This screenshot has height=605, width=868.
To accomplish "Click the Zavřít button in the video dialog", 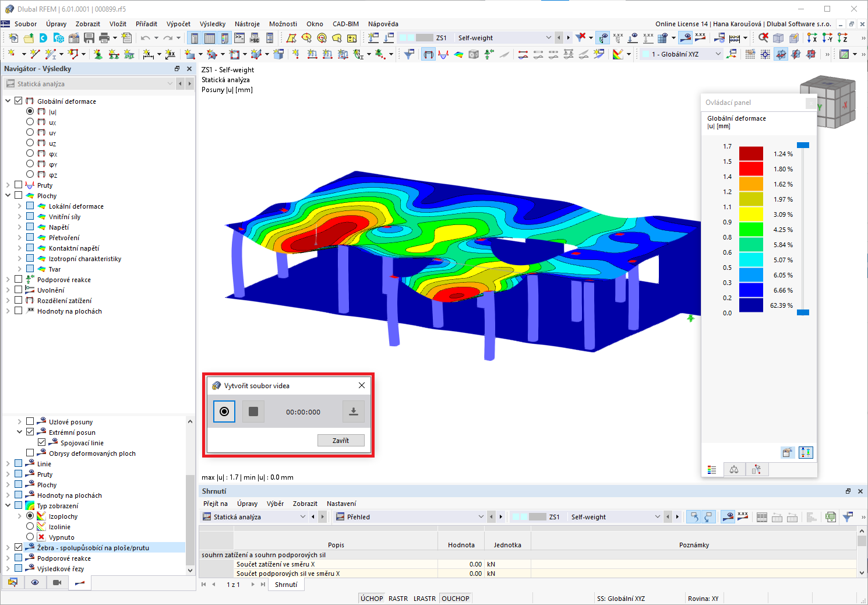I will 341,441.
